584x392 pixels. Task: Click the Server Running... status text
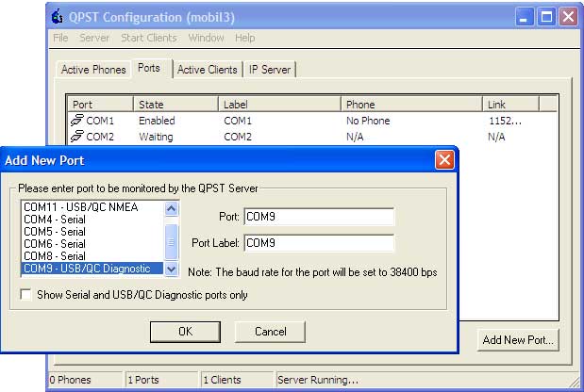tap(318, 380)
